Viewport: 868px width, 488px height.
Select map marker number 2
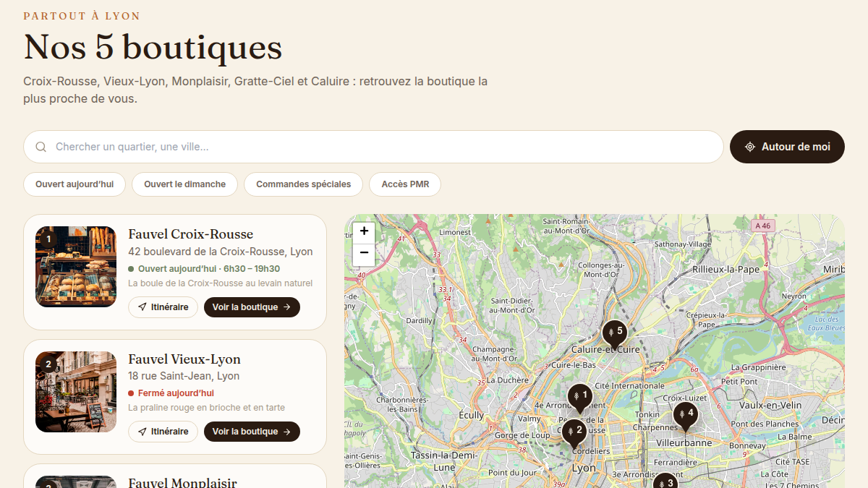pyautogui.click(x=574, y=432)
